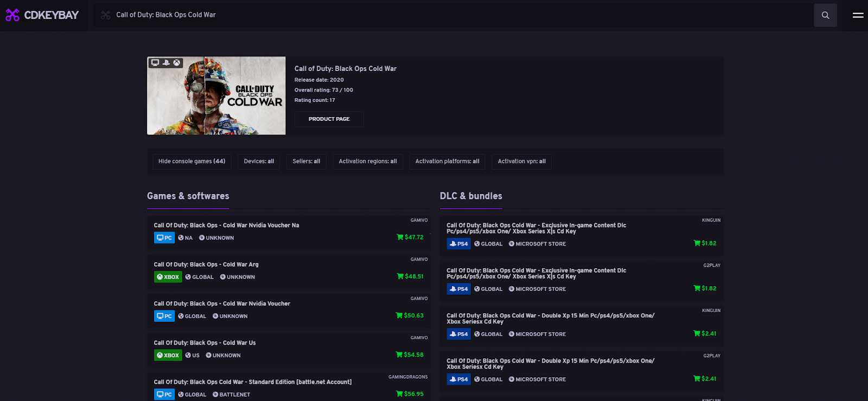Click the DLC & bundles heading
This screenshot has height=401, width=868.
click(471, 196)
